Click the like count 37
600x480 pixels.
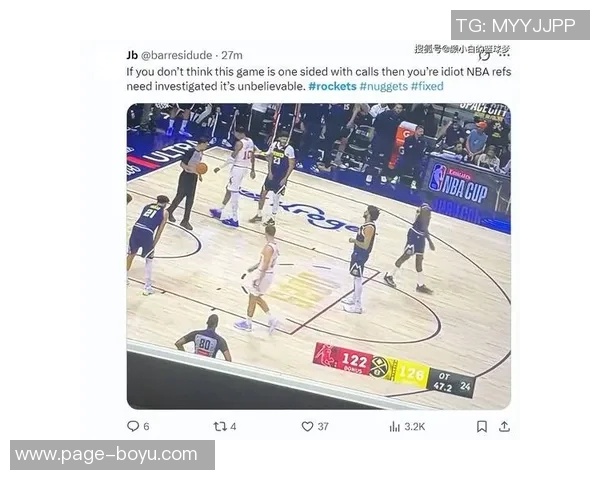click(323, 426)
